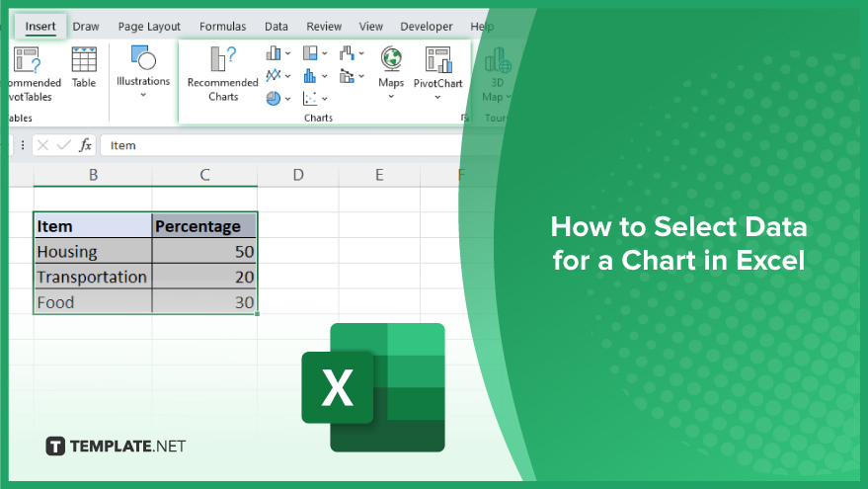Switch to the Data tab
This screenshot has width=868, height=489.
pyautogui.click(x=276, y=26)
